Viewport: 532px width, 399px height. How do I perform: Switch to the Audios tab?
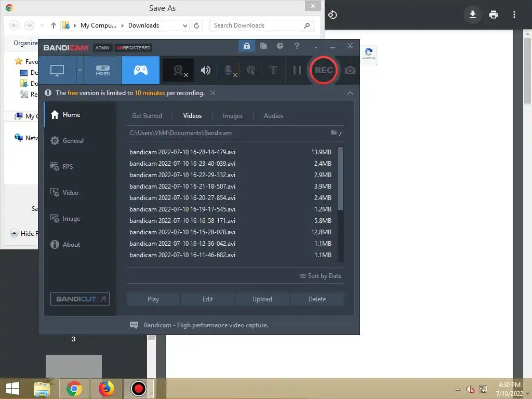273,116
